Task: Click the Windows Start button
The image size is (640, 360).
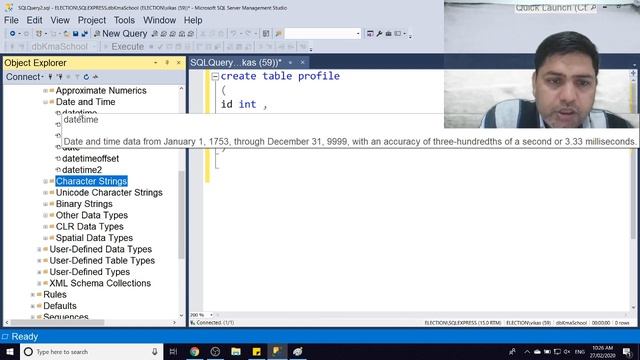Action: [10, 351]
